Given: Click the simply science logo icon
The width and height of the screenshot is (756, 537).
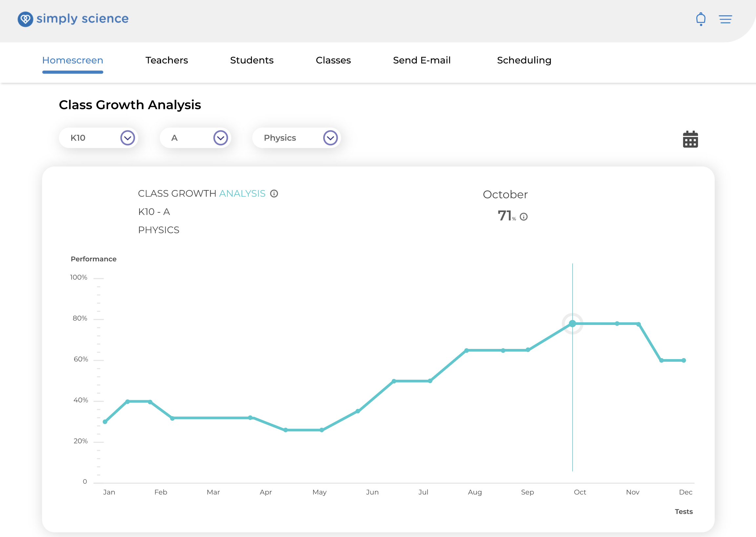Looking at the screenshot, I should click(25, 19).
